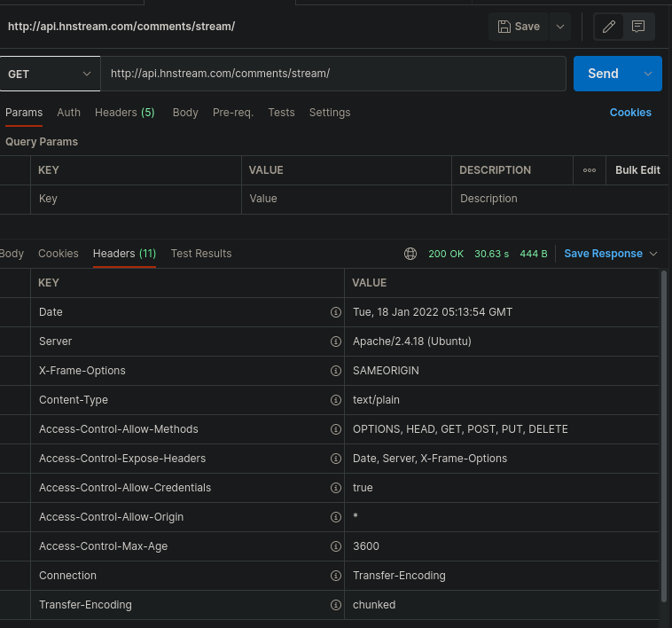Open the Test Results response tab
The height and width of the screenshot is (628, 672).
(x=201, y=254)
